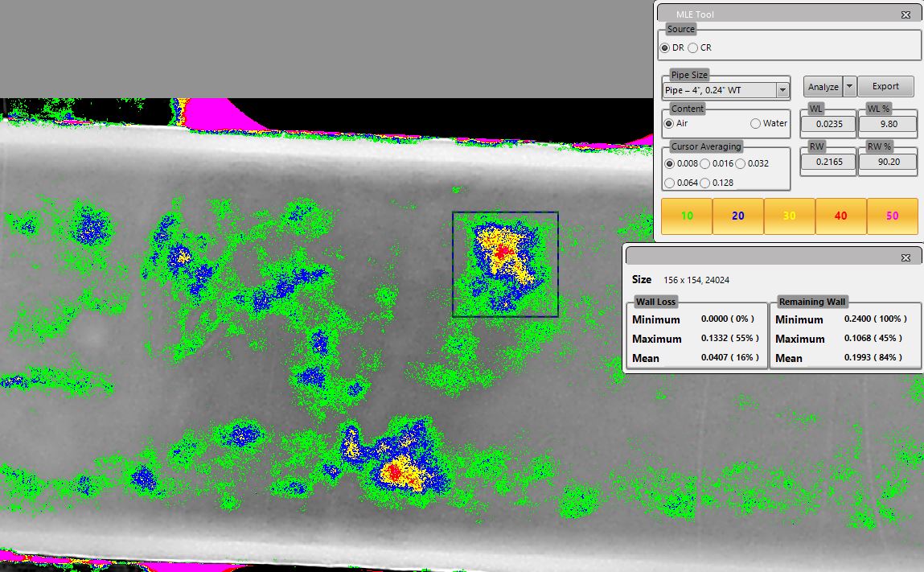Select the DR source radio button
The image size is (924, 572).
665,47
